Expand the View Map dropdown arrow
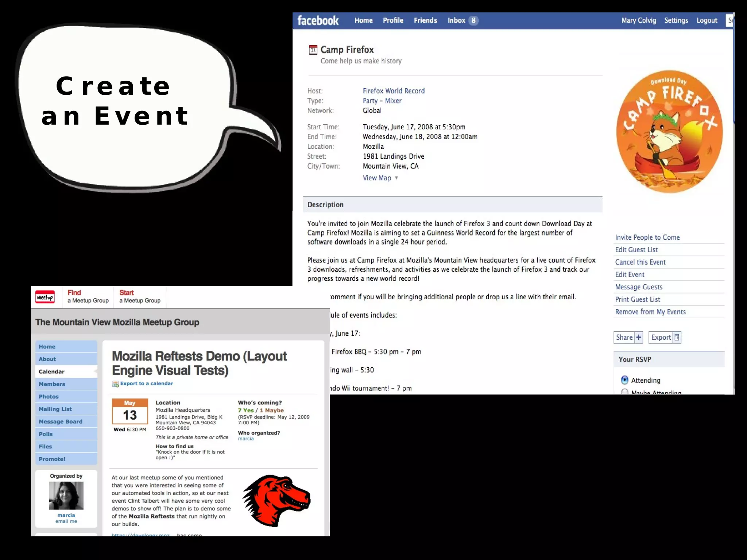The height and width of the screenshot is (560, 747). 396,178
